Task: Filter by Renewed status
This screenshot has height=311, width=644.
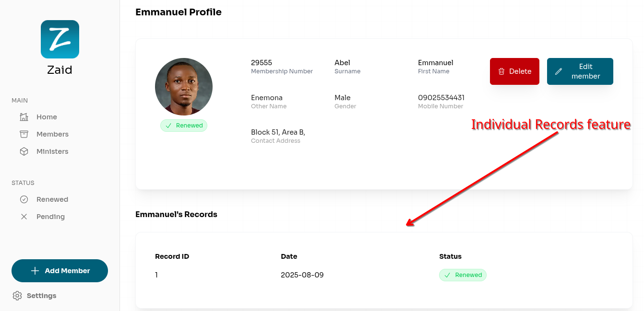Action: [x=52, y=199]
